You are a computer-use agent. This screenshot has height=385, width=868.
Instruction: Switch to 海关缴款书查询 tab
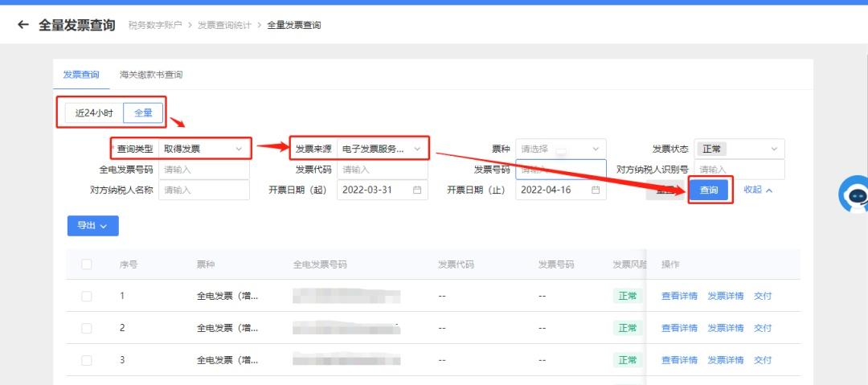(151, 75)
